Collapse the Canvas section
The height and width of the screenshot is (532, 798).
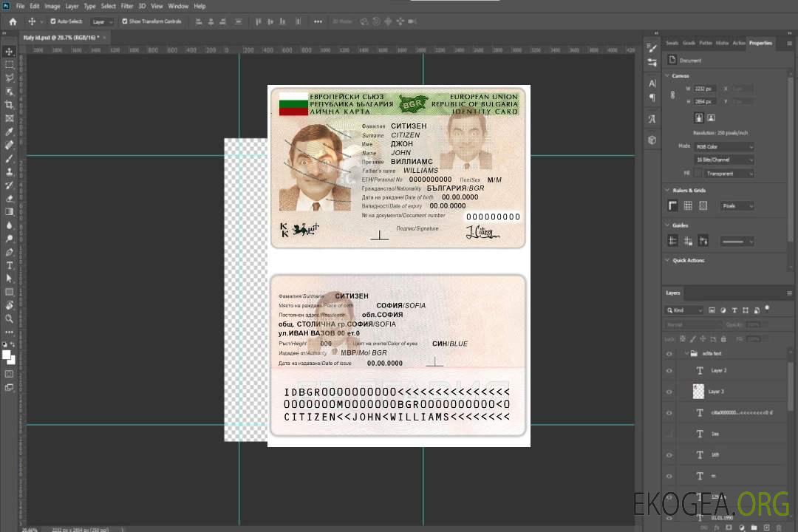click(667, 76)
